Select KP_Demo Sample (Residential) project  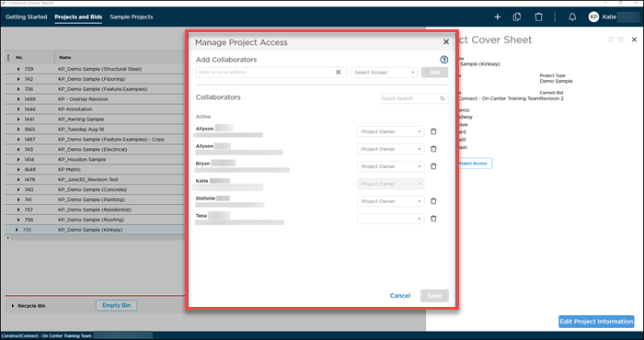tap(95, 210)
